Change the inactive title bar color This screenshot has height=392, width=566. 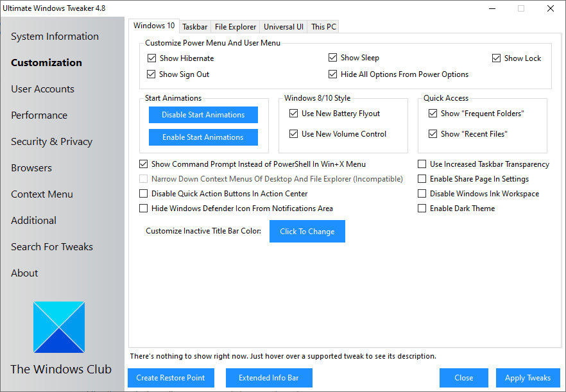tap(307, 231)
